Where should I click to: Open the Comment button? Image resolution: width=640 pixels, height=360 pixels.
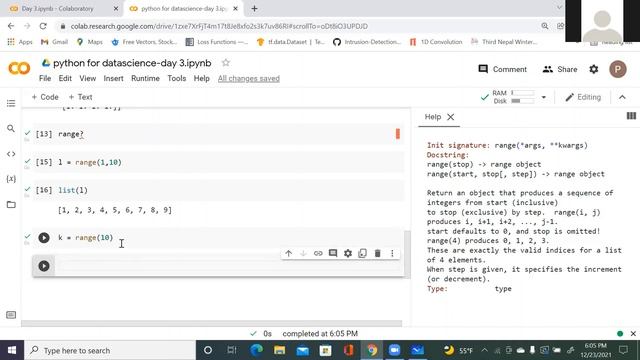(502, 69)
